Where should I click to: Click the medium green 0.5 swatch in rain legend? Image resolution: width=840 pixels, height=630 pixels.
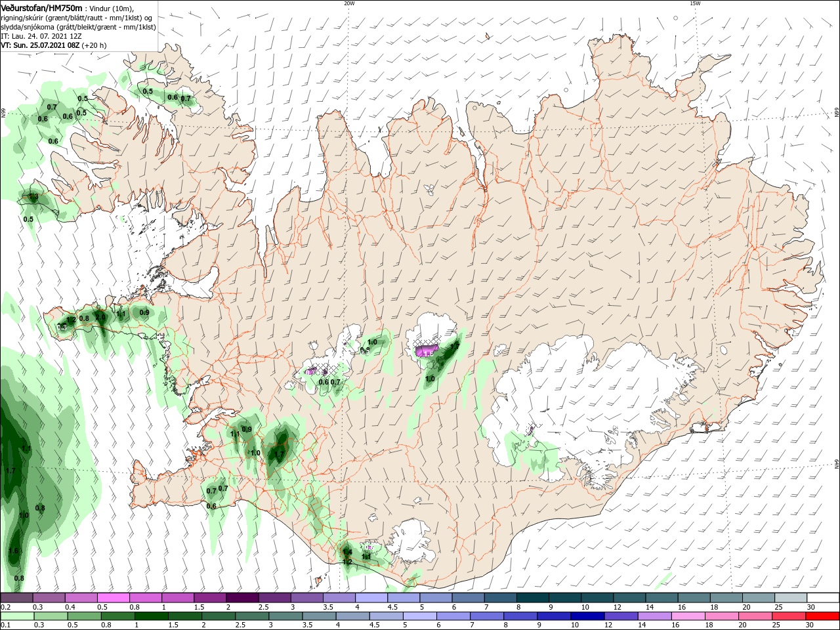(84, 616)
